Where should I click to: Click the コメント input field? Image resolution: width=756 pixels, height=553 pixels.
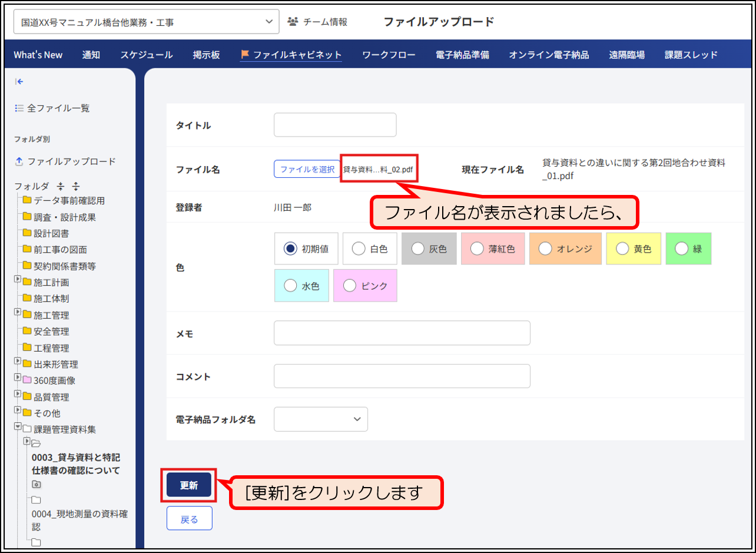coord(402,376)
